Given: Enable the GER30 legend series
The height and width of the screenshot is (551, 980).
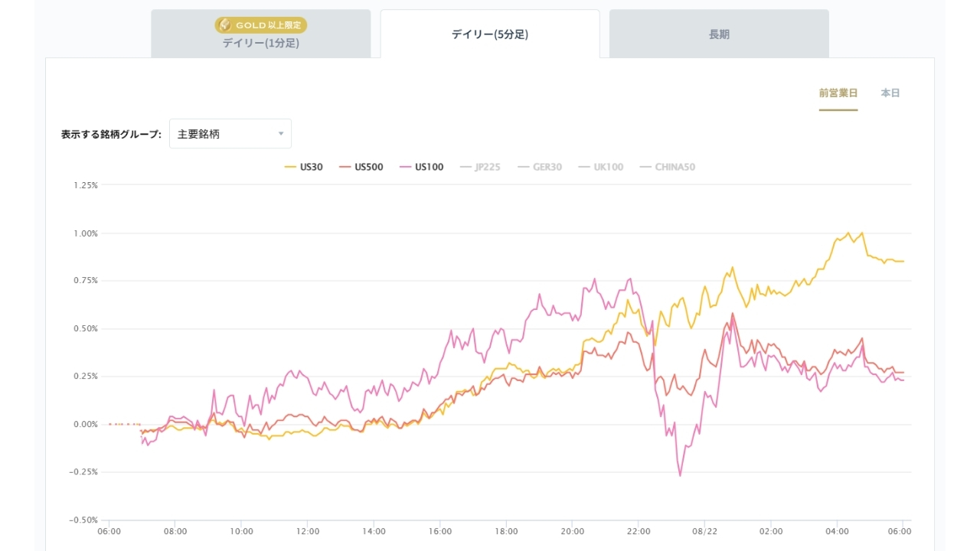Looking at the screenshot, I should point(540,167).
